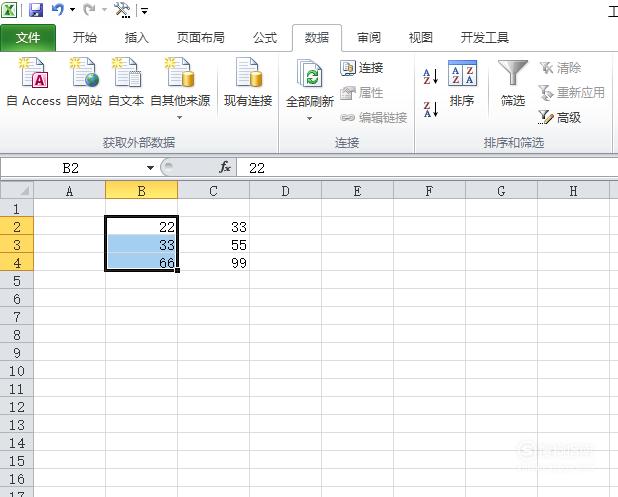Switch to the 开始 tab

coord(85,38)
